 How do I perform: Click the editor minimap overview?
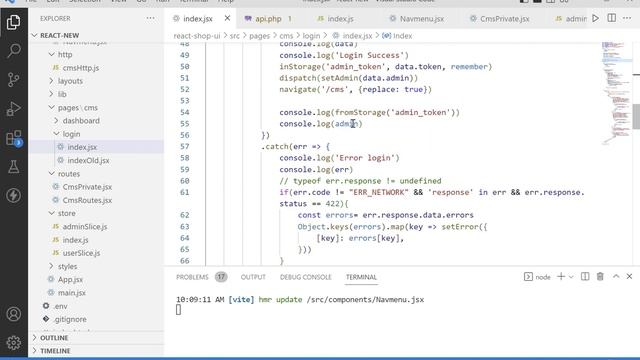click(616, 93)
